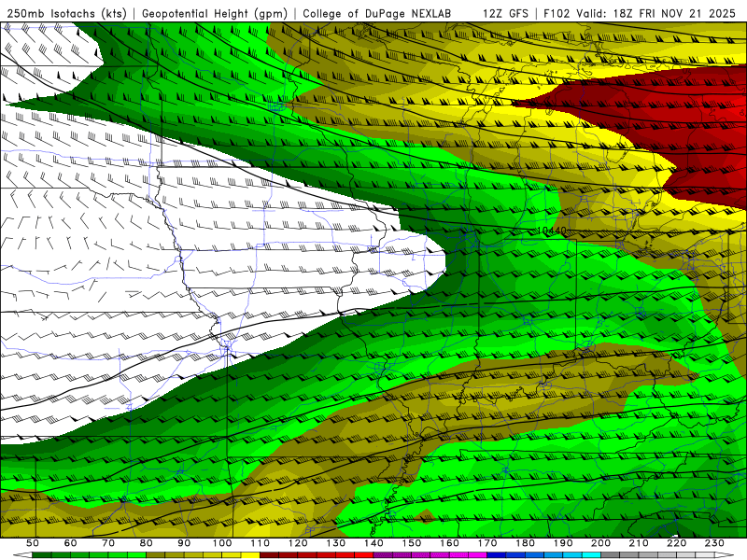
Task: Click the bright yellow swatch in the color scale
Action: (x=250, y=555)
